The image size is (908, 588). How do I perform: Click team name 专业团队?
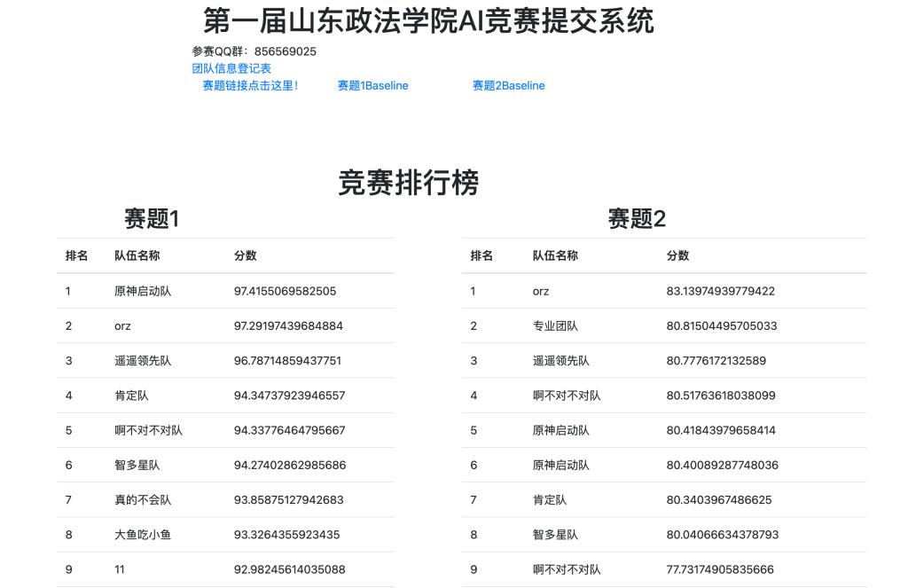(555, 326)
